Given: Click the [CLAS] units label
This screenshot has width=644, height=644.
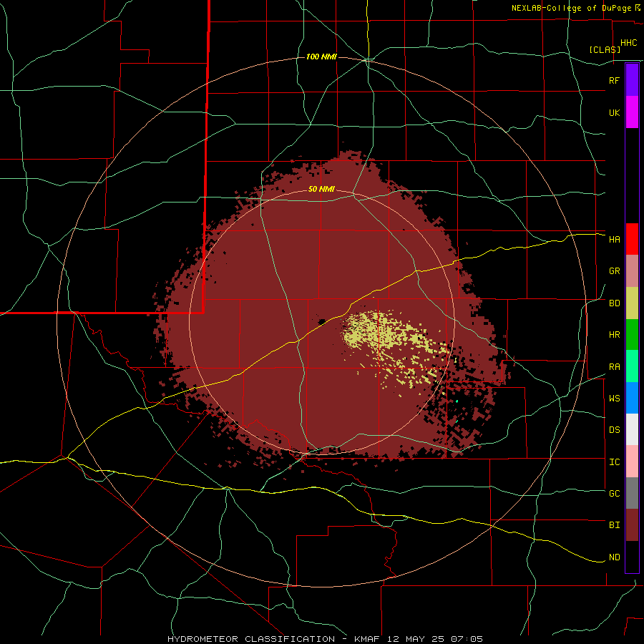Looking at the screenshot, I should 605,49.
